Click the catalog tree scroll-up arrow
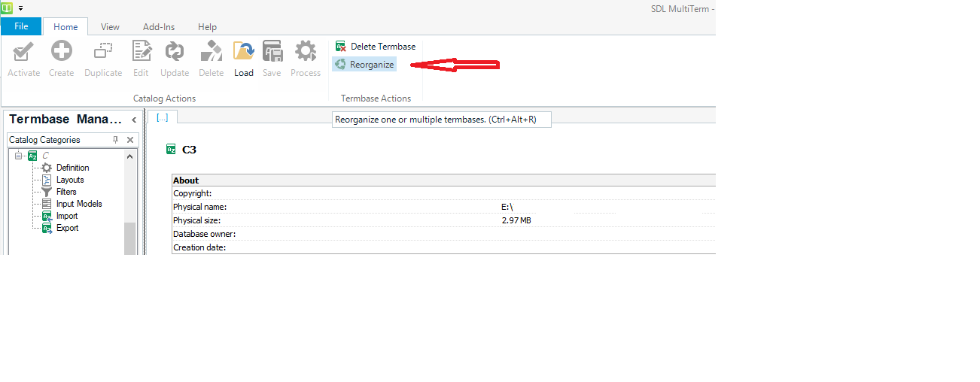Image resolution: width=980 pixels, height=382 pixels. (x=129, y=156)
